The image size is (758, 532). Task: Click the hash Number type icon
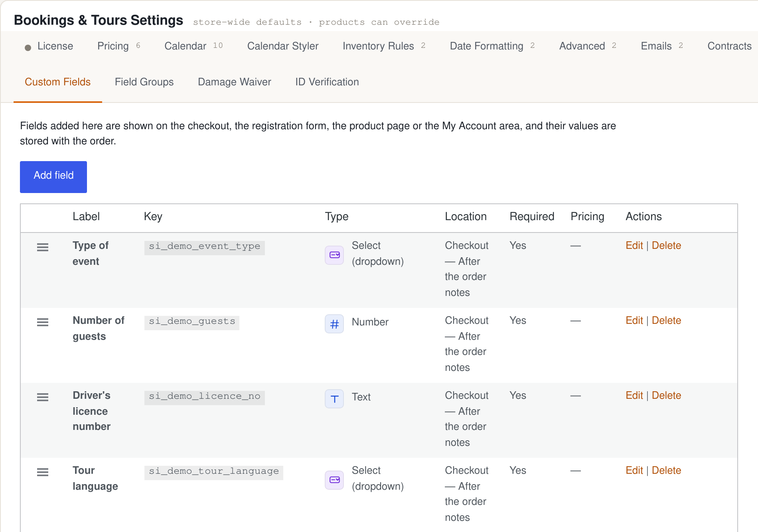334,324
